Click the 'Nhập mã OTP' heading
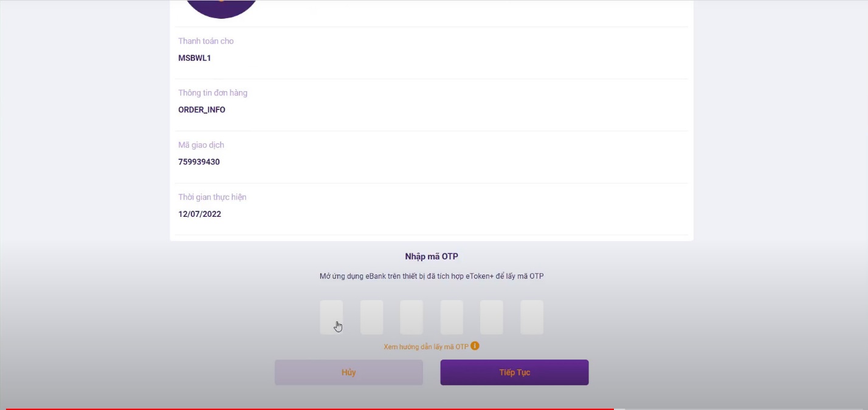Viewport: 868px width, 410px height. pyautogui.click(x=432, y=257)
